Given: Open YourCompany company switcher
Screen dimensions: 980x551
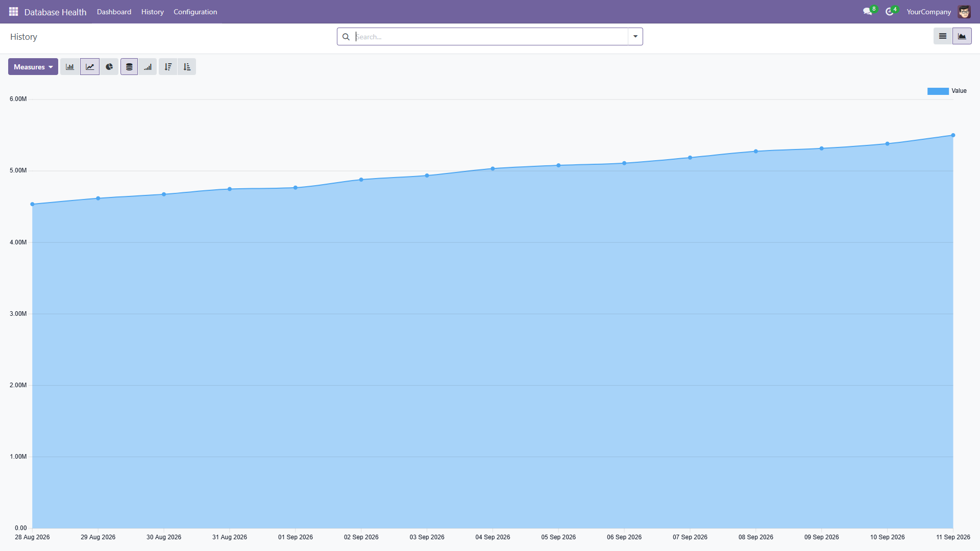Looking at the screenshot, I should tap(928, 12).
